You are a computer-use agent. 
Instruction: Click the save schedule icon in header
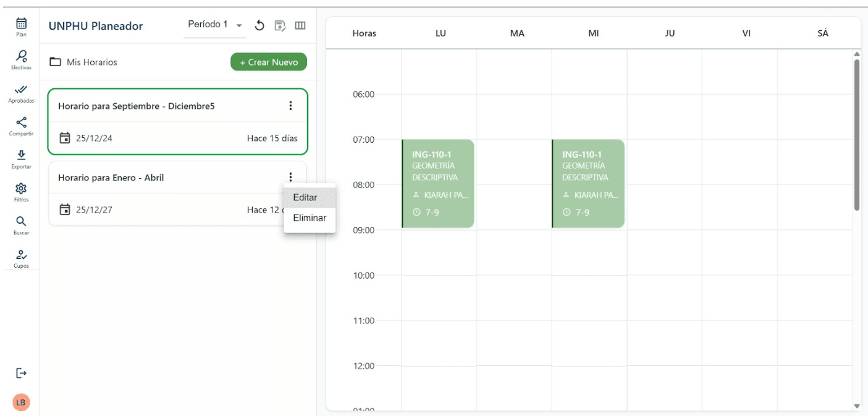coord(280,25)
